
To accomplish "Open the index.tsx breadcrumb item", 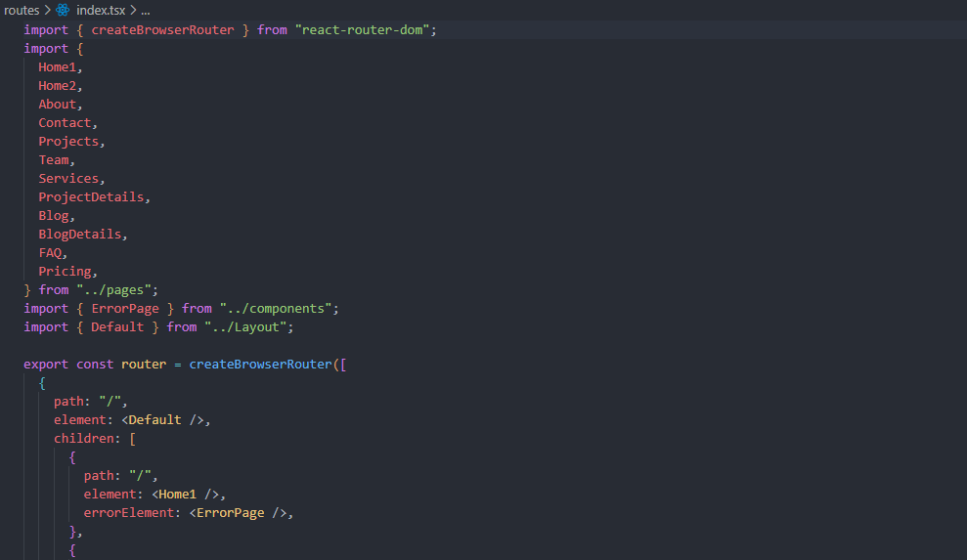I will point(101,10).
